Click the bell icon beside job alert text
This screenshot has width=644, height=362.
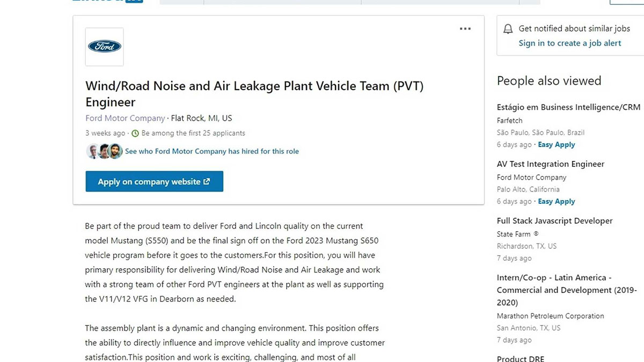click(x=507, y=28)
